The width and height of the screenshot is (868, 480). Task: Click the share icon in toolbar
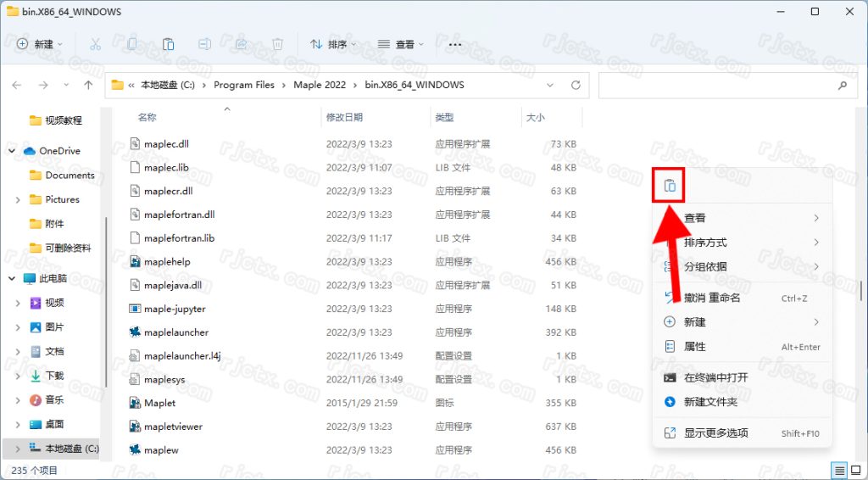point(241,44)
